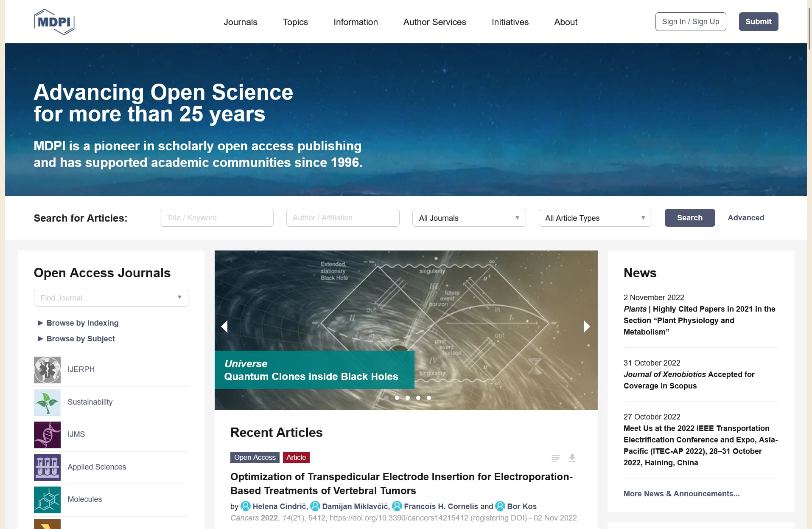The image size is (812, 529).
Task: Click the Molecules journal icon
Action: [x=47, y=500]
